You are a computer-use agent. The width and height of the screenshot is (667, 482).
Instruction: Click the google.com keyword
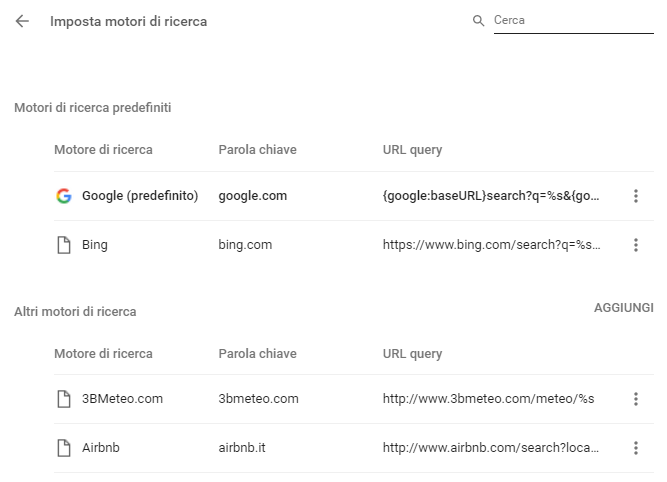(253, 196)
